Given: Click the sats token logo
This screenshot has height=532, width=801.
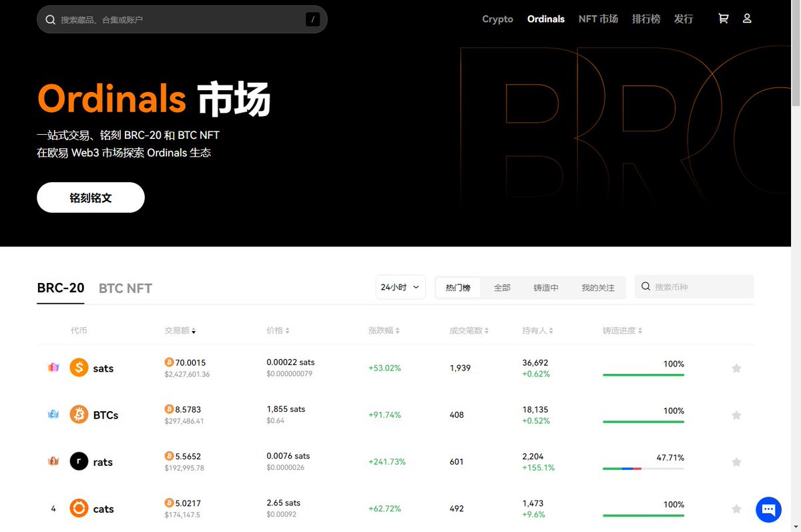Looking at the screenshot, I should [79, 368].
